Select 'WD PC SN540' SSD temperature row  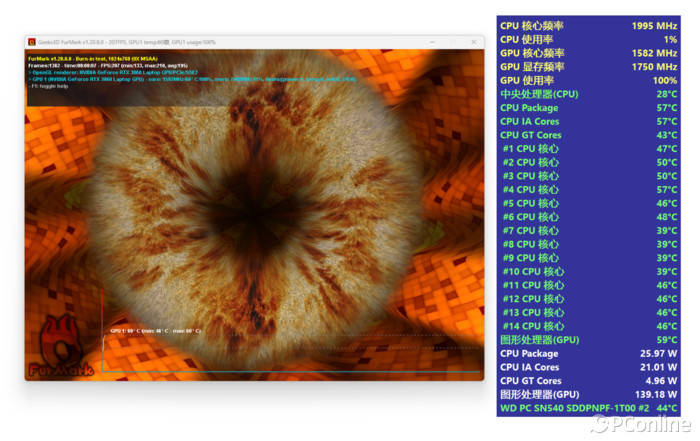click(588, 408)
